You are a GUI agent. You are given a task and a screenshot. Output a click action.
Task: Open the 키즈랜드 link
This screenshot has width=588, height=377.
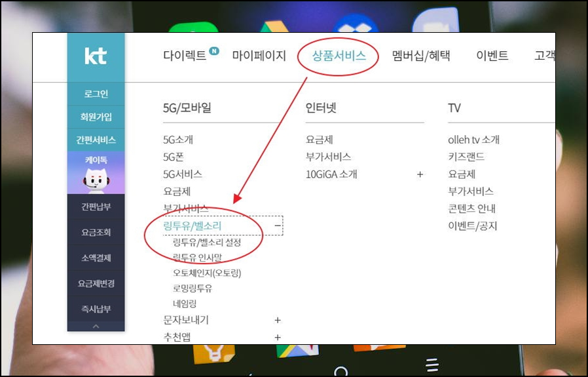[x=466, y=157]
